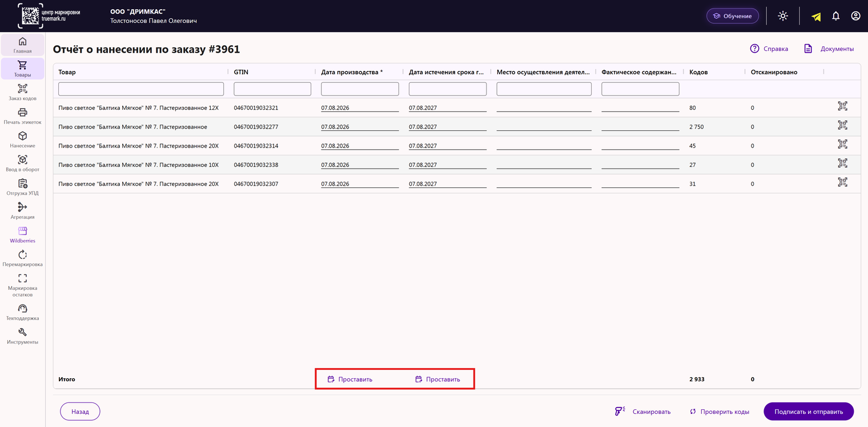Edit activity place field for GTIN 04670019032321

[544, 107]
